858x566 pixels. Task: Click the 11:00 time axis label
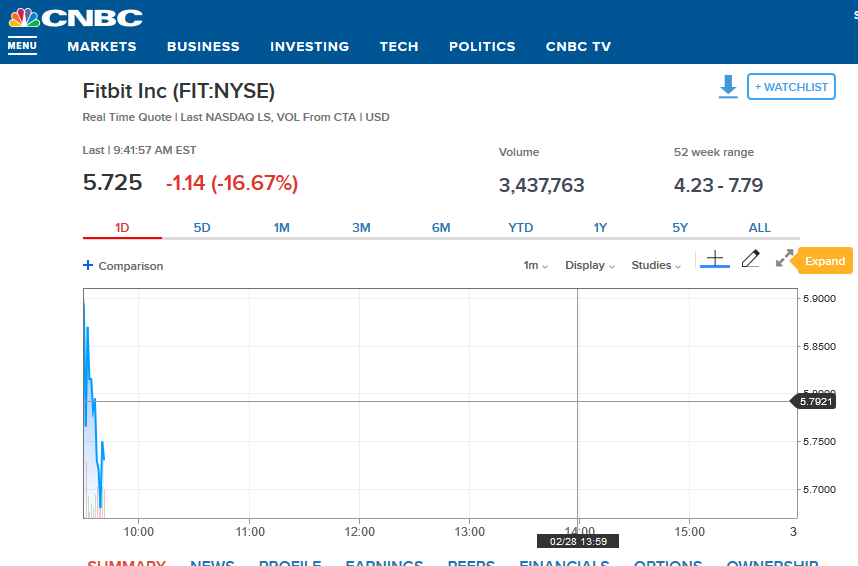pos(250,532)
